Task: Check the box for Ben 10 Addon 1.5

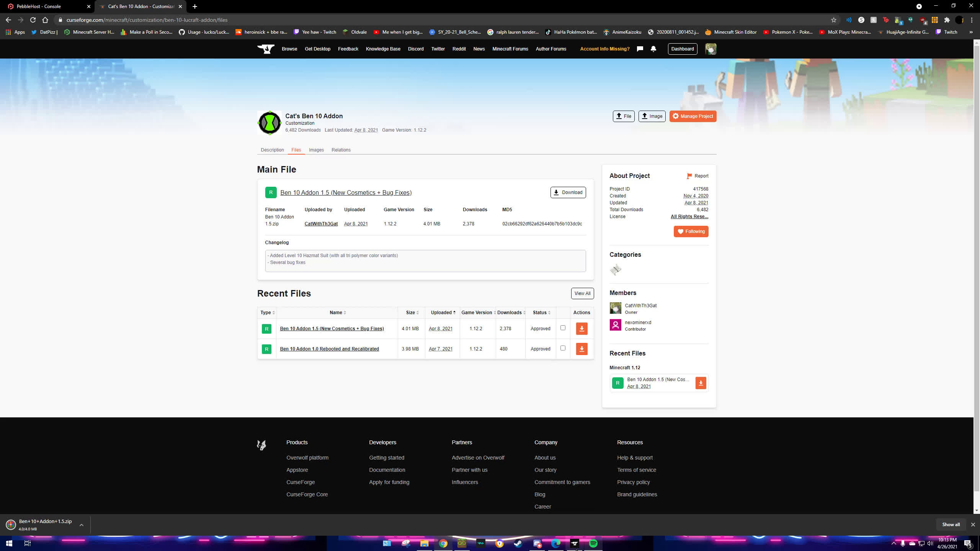Action: pyautogui.click(x=563, y=328)
